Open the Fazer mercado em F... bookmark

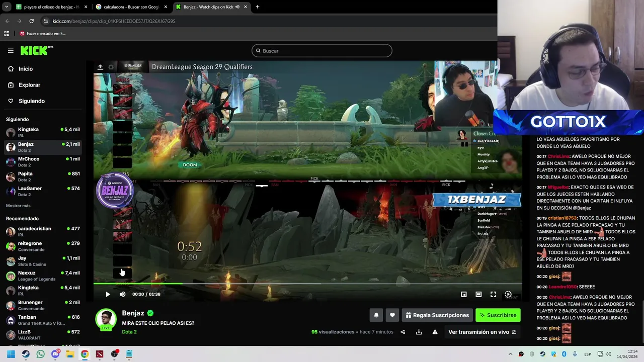point(42,34)
